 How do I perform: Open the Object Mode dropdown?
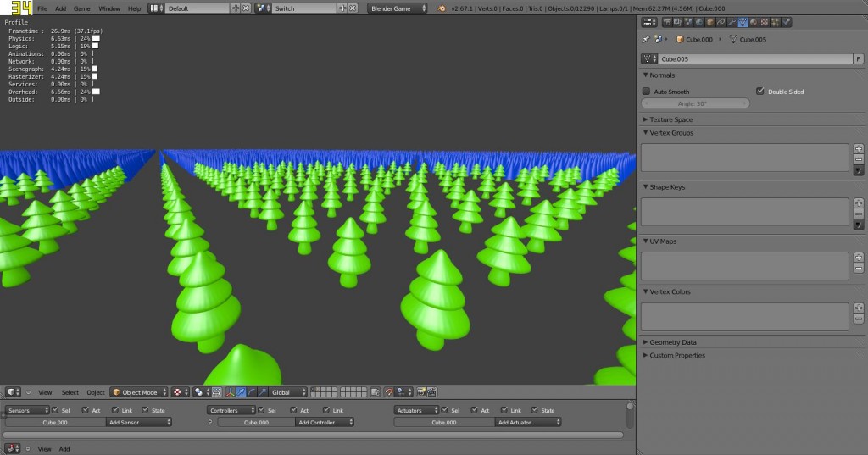point(138,392)
